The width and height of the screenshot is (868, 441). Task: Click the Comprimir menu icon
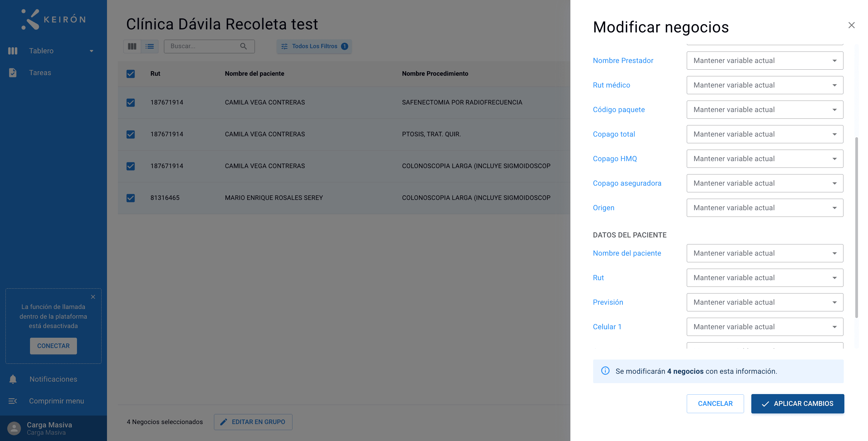pos(13,401)
